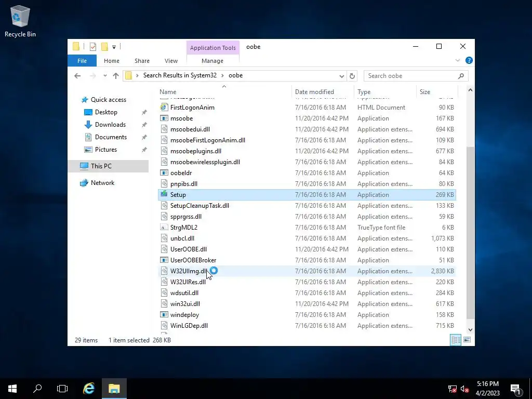
Task: Expand chevron after Search Results in System32
Action: (x=222, y=76)
